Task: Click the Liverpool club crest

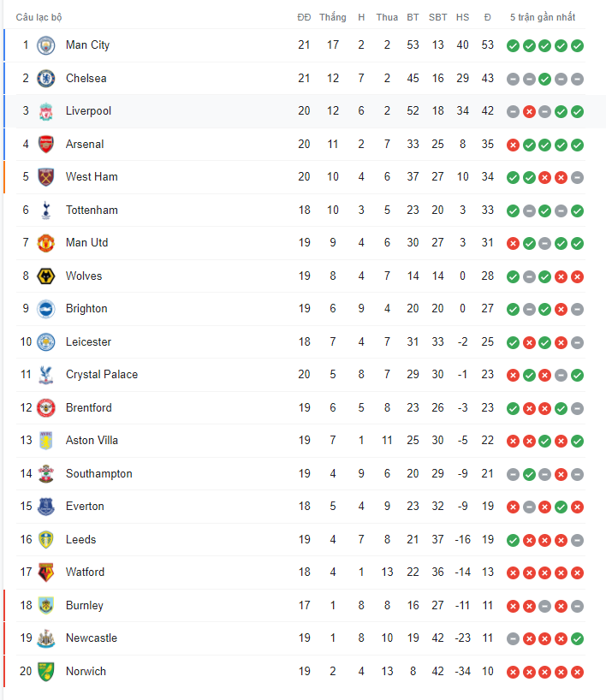Action: (46, 111)
